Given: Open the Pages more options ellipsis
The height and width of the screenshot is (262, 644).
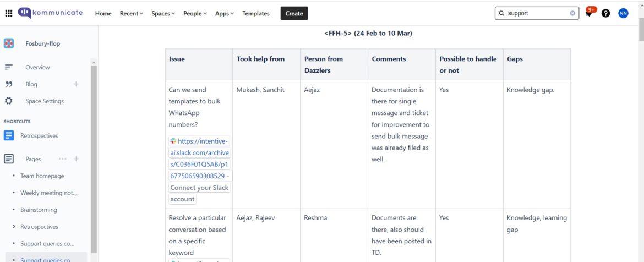Looking at the screenshot, I should pos(62,159).
